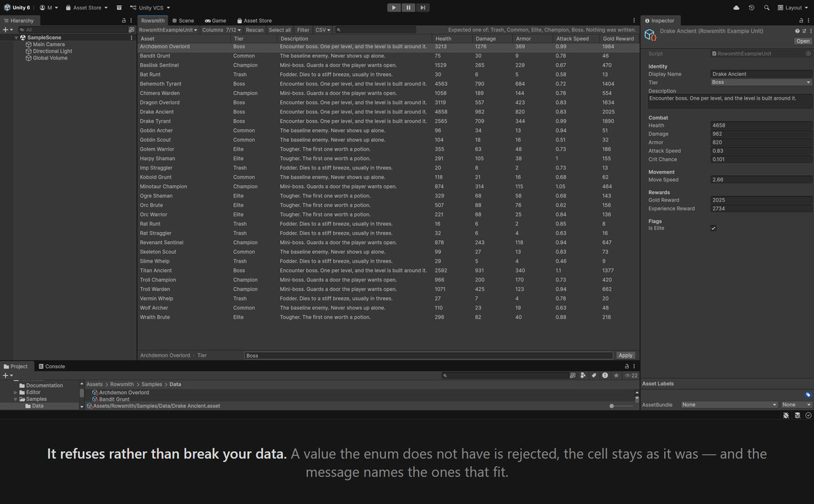The width and height of the screenshot is (814, 504).
Task: Expand the Editor folder in Project
Action: click(16, 392)
